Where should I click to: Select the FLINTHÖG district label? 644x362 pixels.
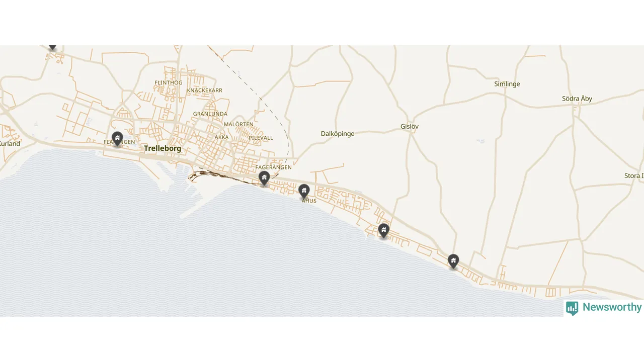pyautogui.click(x=169, y=82)
